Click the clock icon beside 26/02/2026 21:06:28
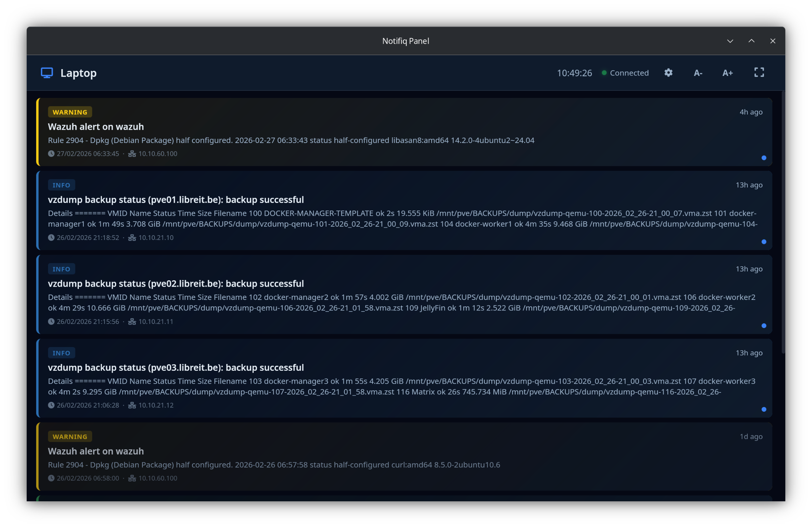Screen dimensions: 812x528 coord(51,405)
